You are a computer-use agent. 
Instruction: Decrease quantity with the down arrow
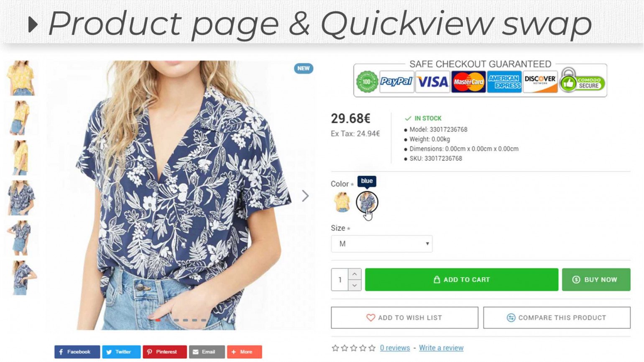[354, 286]
